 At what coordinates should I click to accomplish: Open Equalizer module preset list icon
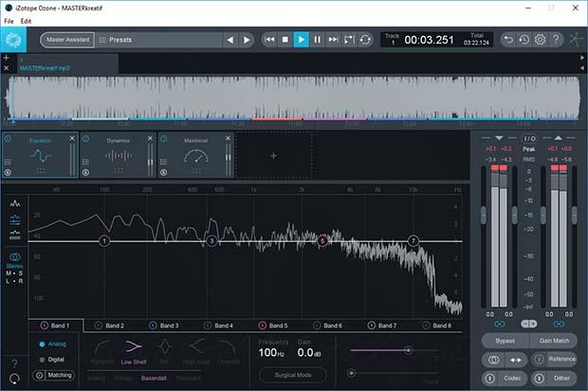8,162
